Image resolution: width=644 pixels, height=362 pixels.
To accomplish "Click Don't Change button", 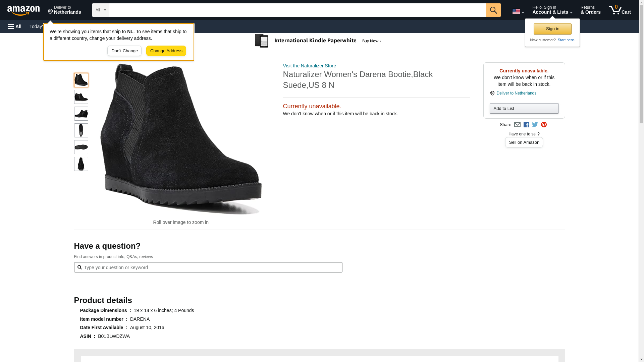I will [124, 51].
